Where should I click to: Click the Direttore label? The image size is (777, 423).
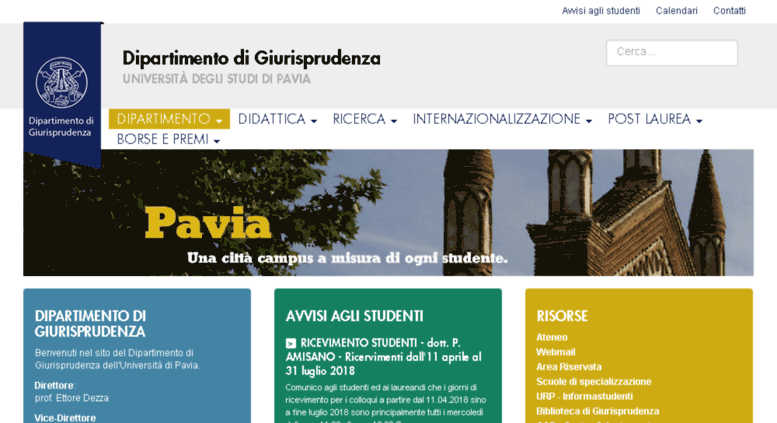tap(55, 385)
